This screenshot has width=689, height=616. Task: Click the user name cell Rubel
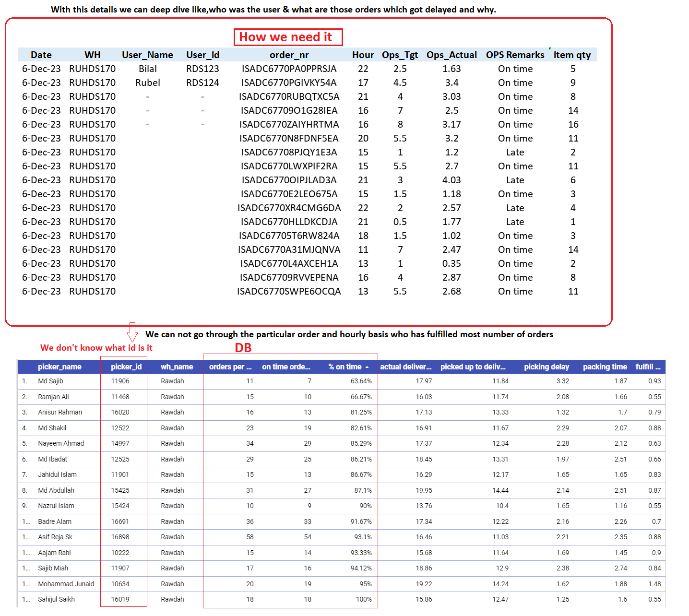(x=148, y=83)
